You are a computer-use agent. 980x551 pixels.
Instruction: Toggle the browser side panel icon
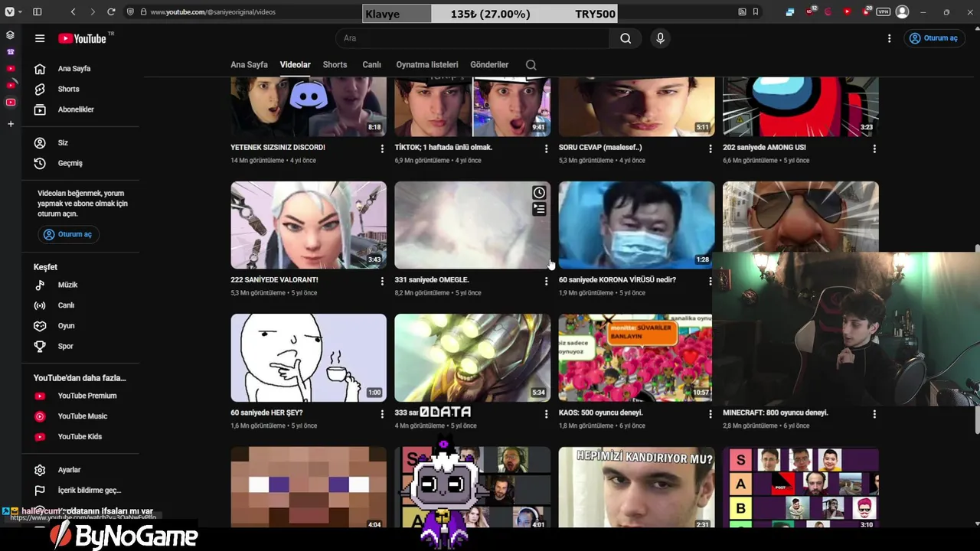click(37, 12)
